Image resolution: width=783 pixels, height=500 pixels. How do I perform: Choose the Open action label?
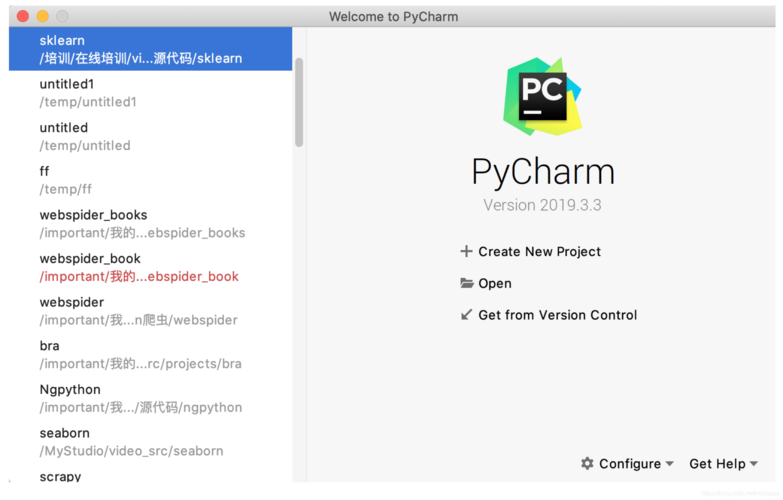[x=495, y=283]
